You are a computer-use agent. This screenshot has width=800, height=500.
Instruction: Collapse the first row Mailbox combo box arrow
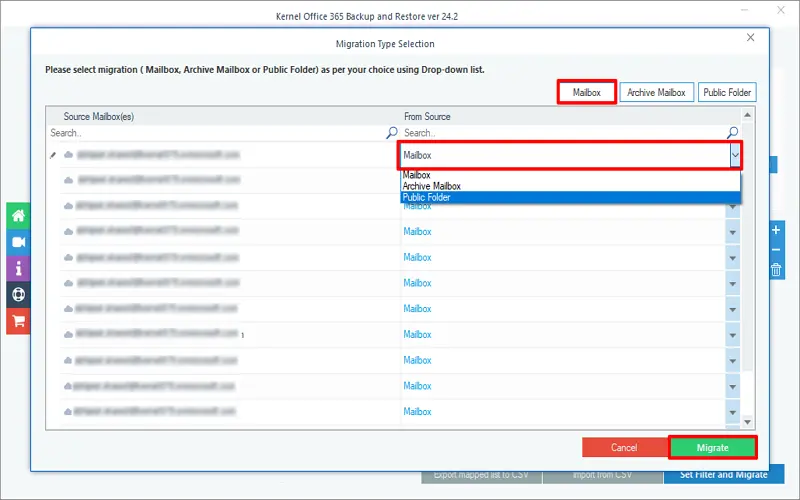(x=735, y=155)
